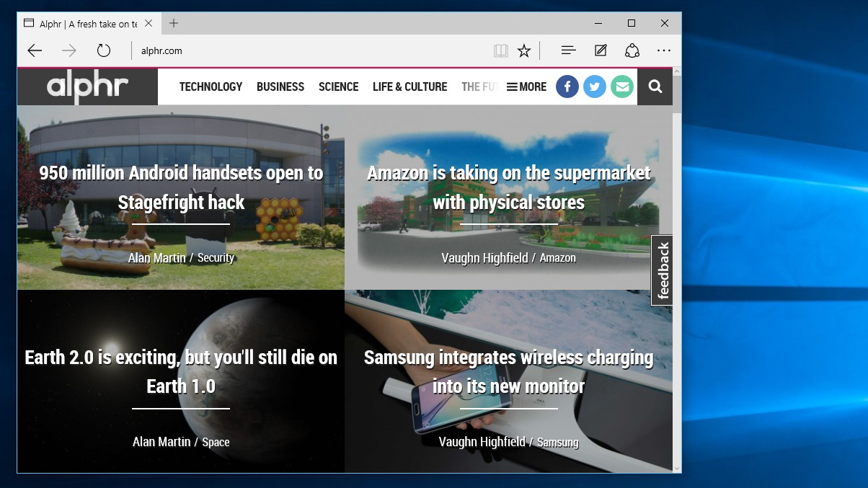This screenshot has height=488, width=868.
Task: Open alphr's Twitter icon
Action: (x=595, y=86)
